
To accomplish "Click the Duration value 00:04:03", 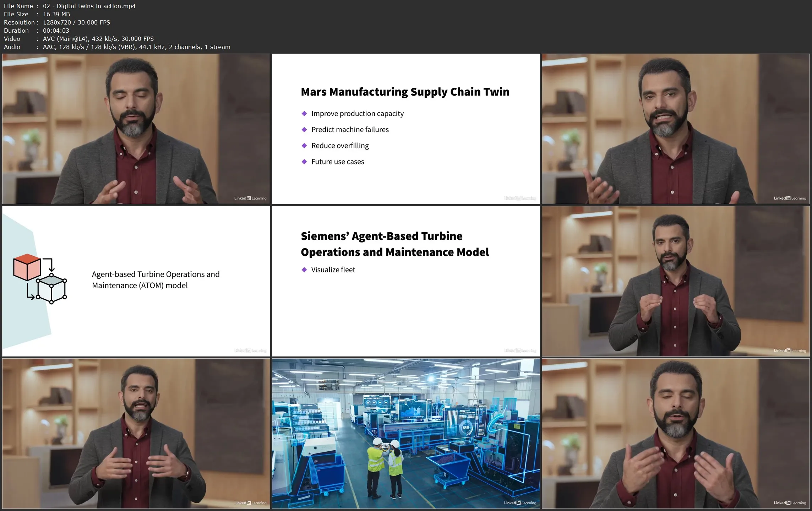I will point(56,31).
